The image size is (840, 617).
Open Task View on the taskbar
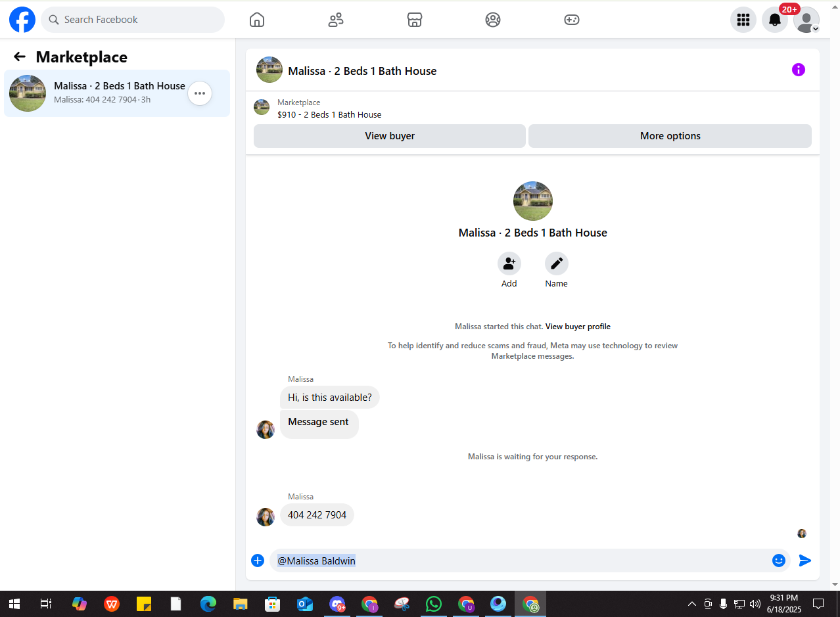point(46,604)
